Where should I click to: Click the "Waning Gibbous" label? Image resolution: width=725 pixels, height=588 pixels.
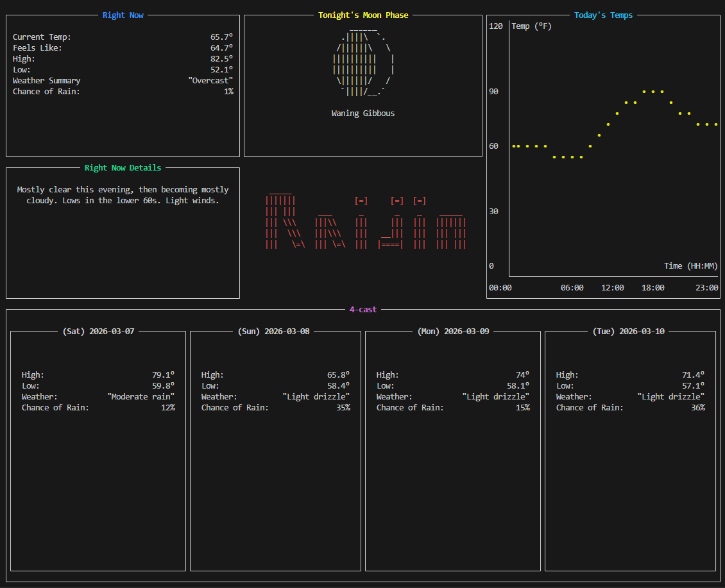click(x=363, y=113)
